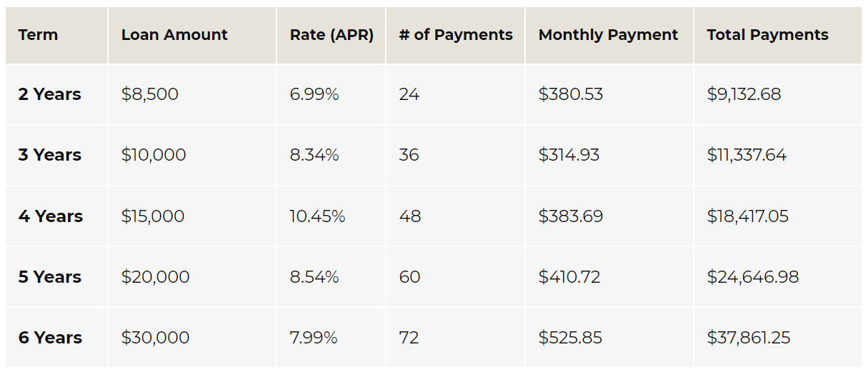This screenshot has height=372, width=868.
Task: Click the $383.69 monthly payment cell
Action: click(570, 216)
